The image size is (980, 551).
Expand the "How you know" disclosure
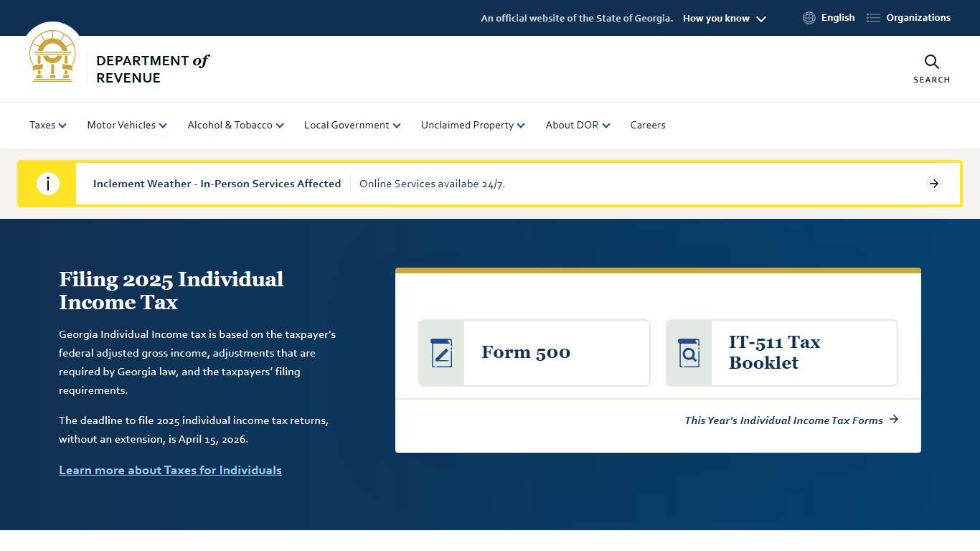[x=724, y=19]
